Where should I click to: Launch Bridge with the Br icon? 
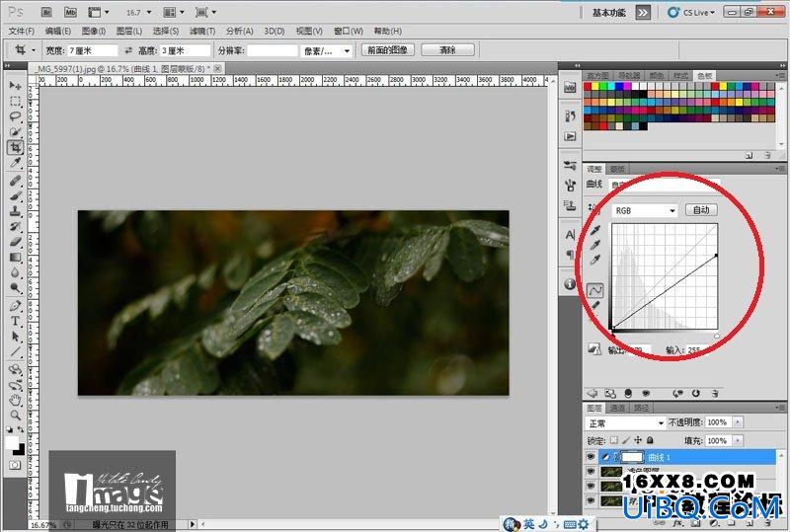coord(46,12)
